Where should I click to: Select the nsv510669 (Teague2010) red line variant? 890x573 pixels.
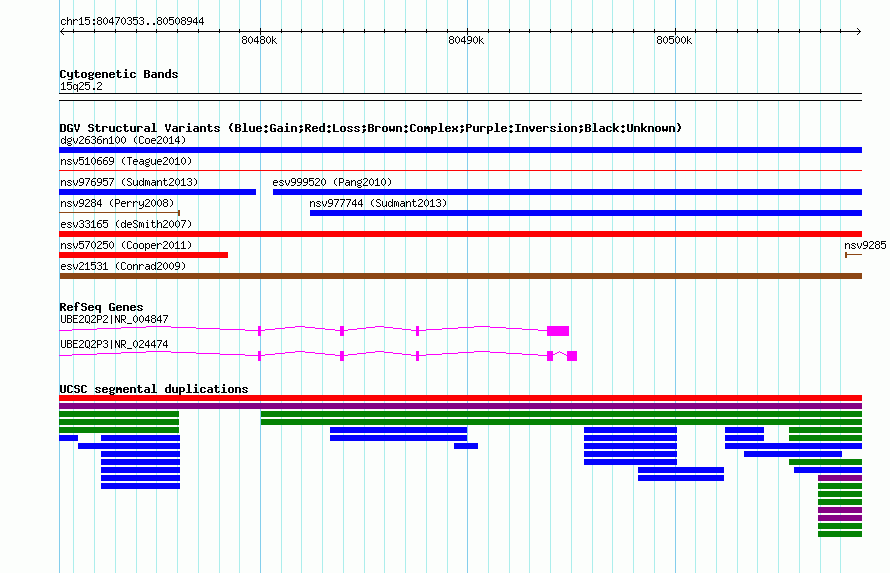click(460, 170)
